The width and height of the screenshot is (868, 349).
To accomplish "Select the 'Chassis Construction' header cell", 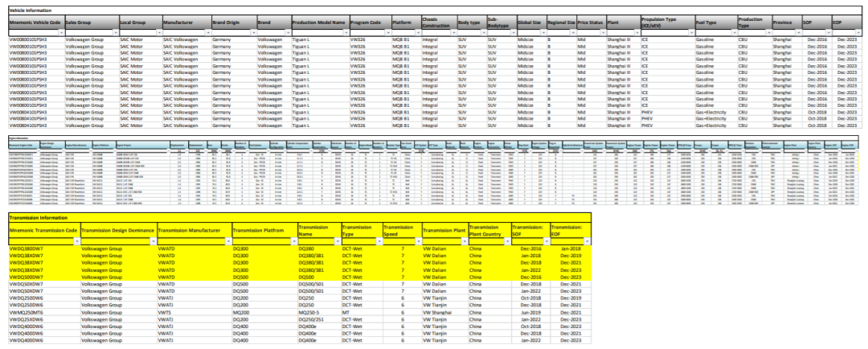I will tap(439, 23).
